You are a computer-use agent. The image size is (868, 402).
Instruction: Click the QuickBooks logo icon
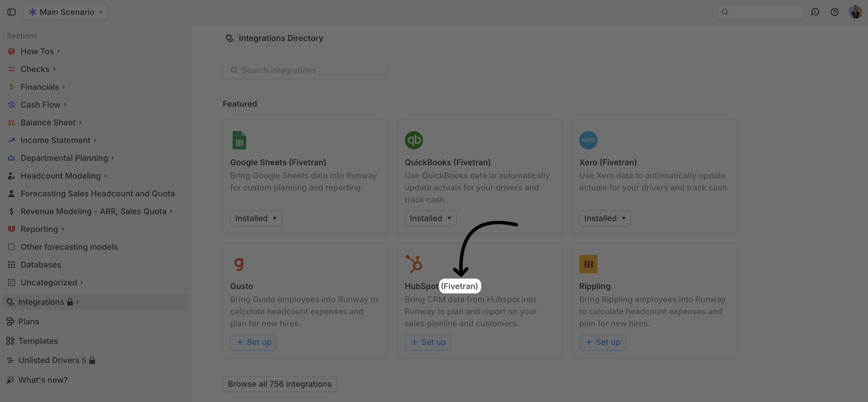tap(413, 140)
